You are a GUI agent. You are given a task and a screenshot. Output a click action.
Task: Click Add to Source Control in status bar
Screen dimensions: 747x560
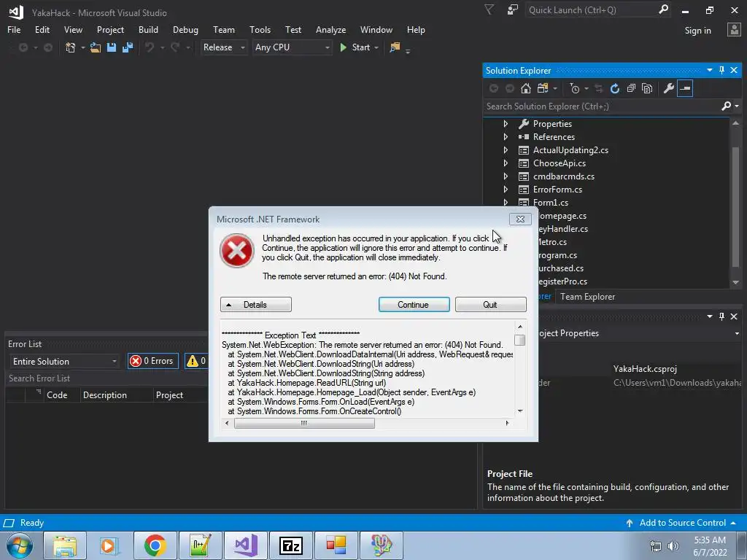click(x=682, y=522)
